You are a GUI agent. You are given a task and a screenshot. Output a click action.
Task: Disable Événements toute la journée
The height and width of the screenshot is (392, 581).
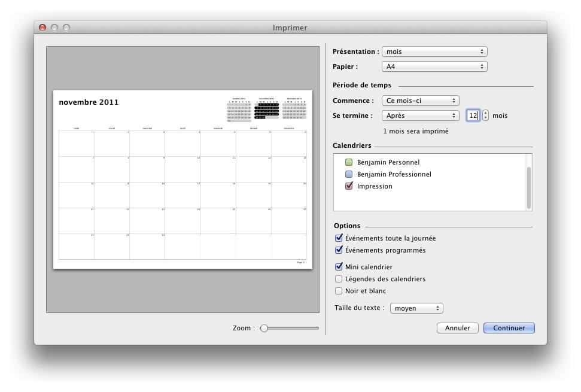click(337, 238)
